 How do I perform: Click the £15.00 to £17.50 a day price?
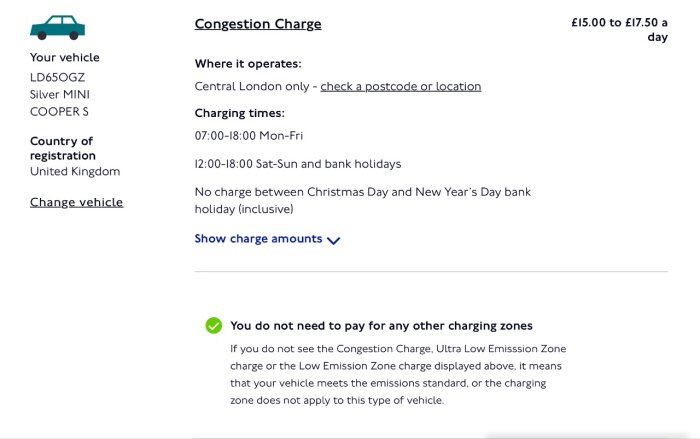[620, 29]
